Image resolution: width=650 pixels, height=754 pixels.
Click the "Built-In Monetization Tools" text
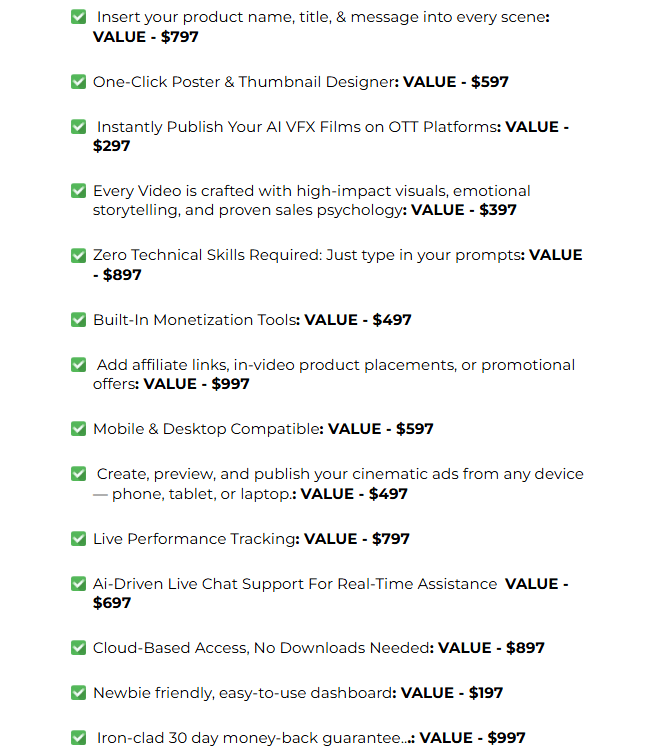[194, 320]
